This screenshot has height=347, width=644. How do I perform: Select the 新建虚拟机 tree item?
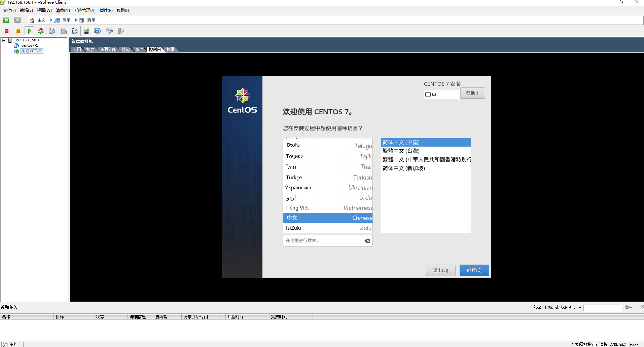tap(32, 51)
